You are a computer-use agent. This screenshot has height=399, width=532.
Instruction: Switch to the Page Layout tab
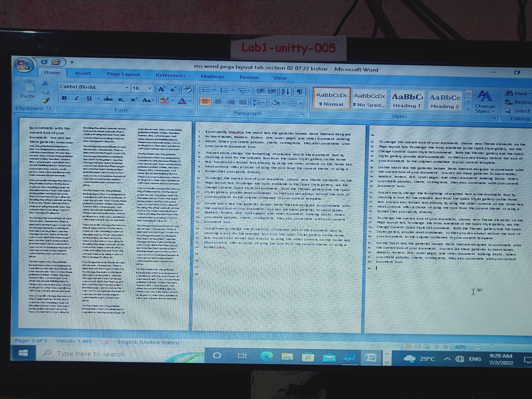point(123,74)
